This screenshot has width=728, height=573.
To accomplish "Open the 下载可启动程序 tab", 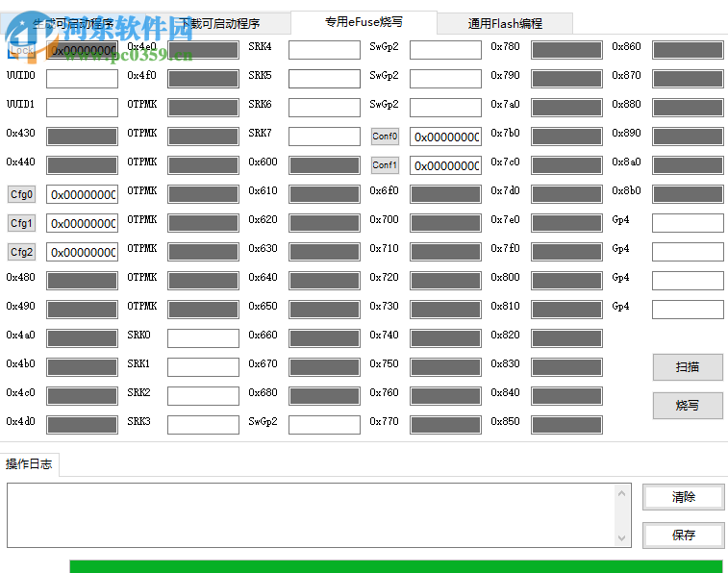I will point(218,23).
